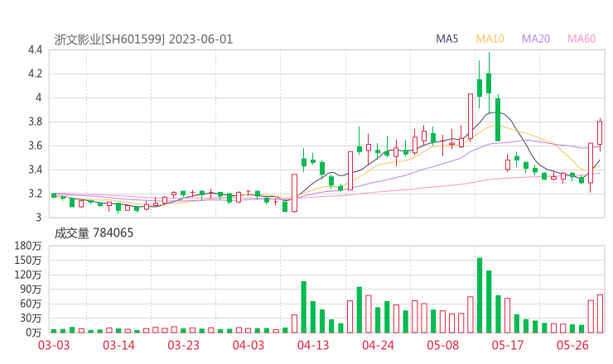Click the tallest green volume bar
Image resolution: width=613 pixels, height=364 pixels.
click(480, 295)
